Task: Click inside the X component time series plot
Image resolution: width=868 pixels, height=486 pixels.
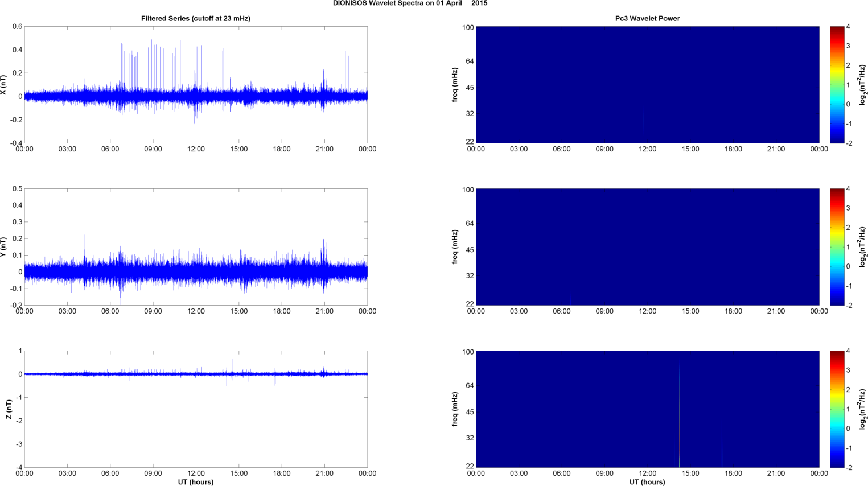Action: (196, 85)
